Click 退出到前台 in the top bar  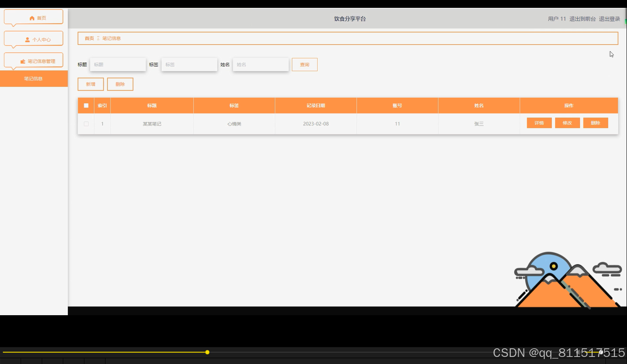(582, 19)
